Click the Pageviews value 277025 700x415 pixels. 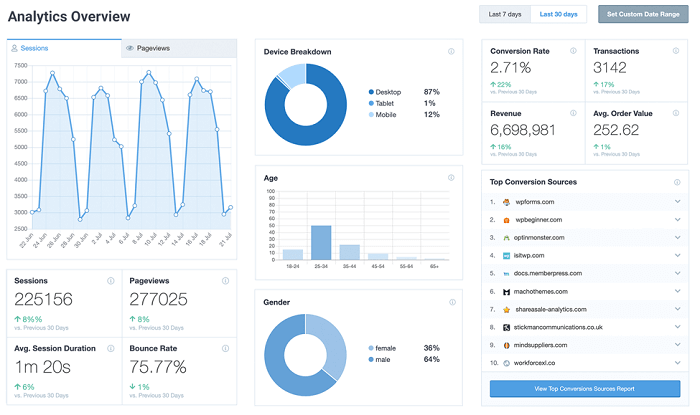click(x=158, y=299)
